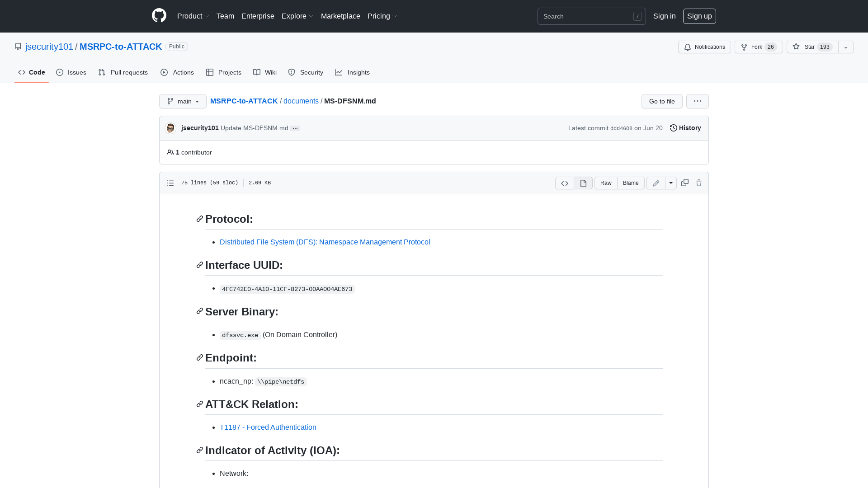Switch to the Issues tab
This screenshot has height=488, width=868.
pyautogui.click(x=71, y=72)
